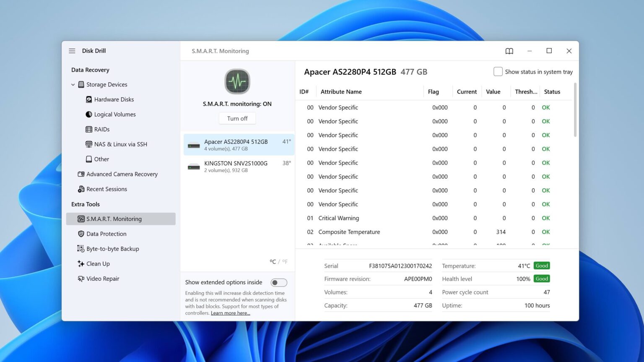Switch temperature units to Fahrenheit
Image resolution: width=644 pixels, height=362 pixels.
coord(285,262)
